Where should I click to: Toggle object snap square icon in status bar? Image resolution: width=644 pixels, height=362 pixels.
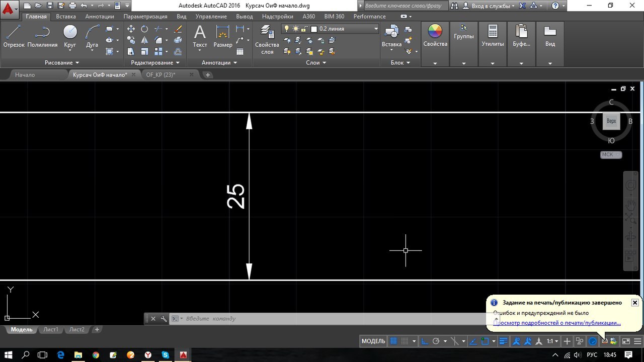pos(485,341)
